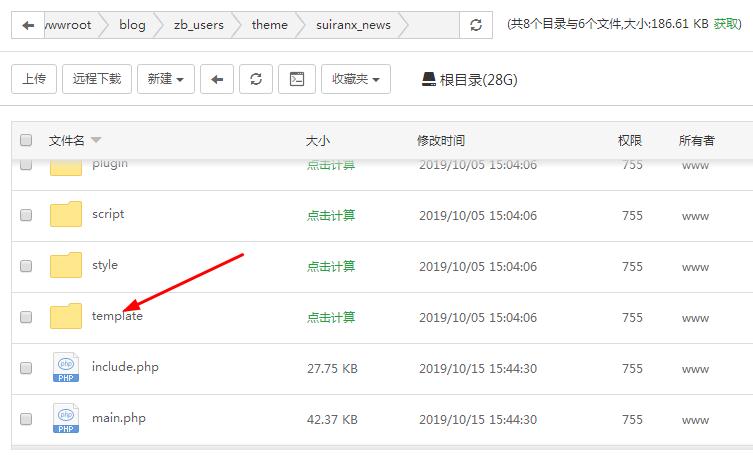
Task: Go to suiranx_news in breadcrumb
Action: pyautogui.click(x=353, y=25)
